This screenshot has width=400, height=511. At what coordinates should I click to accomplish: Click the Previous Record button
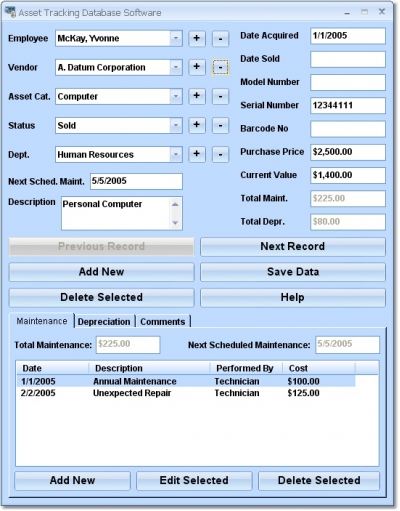pyautogui.click(x=101, y=247)
